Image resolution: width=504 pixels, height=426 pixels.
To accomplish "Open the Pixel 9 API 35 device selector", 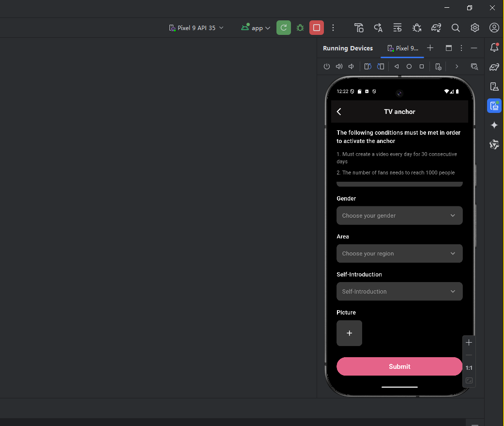I will pyautogui.click(x=196, y=28).
